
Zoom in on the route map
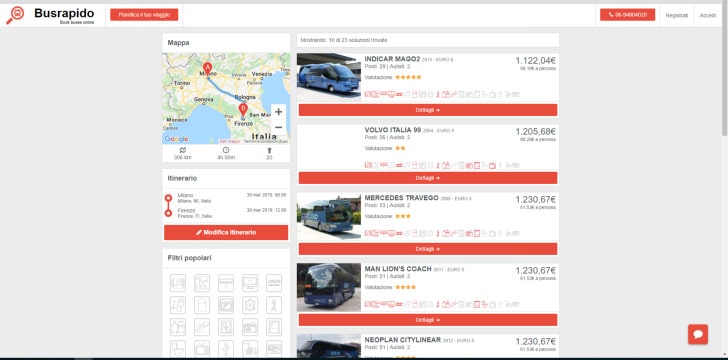279,112
